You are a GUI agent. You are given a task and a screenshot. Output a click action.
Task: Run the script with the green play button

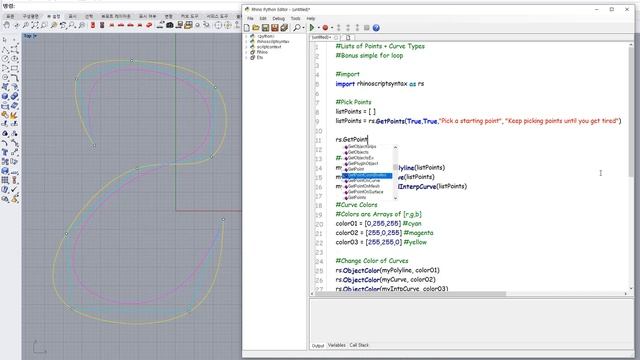[312, 28]
